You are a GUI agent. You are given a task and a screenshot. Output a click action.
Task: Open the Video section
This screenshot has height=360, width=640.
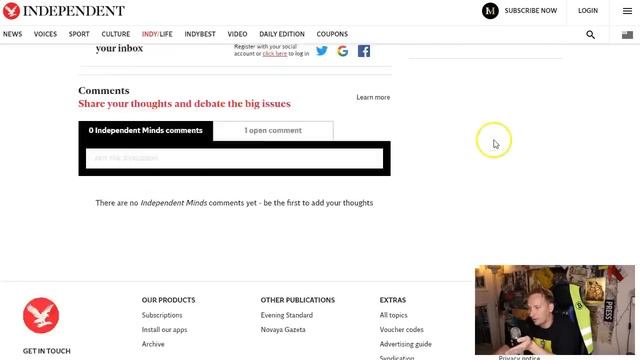pos(238,34)
